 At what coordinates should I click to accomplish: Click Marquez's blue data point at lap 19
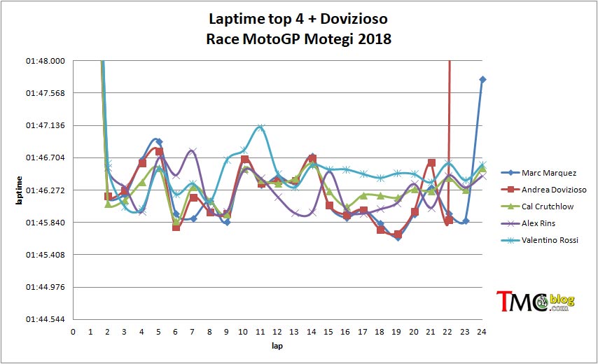pyautogui.click(x=398, y=238)
